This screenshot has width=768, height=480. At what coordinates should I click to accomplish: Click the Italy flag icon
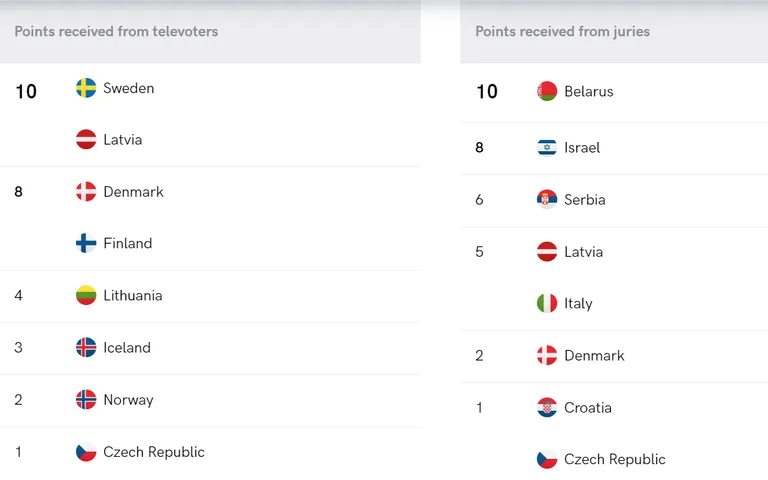click(x=547, y=304)
